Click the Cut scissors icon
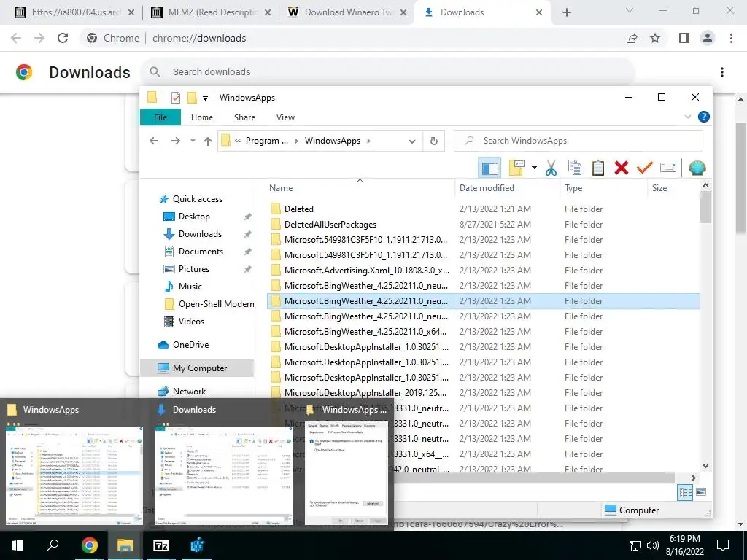 click(x=551, y=168)
